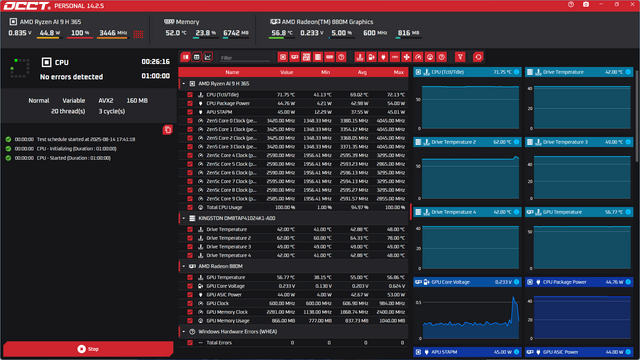Sort the table by the Min column
This screenshot has width=640, height=360.
click(x=325, y=72)
